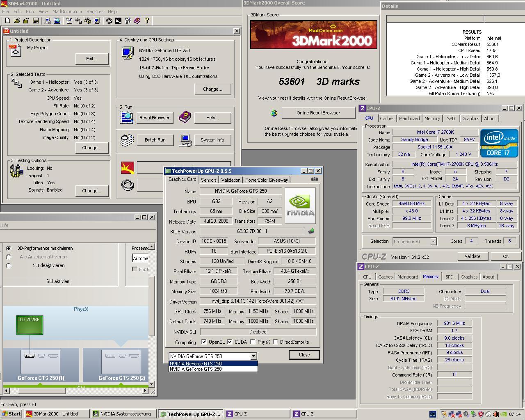Click the NVIDIA panel horizontal scrollbar left arrow
The image size is (525, 420).
[6, 391]
